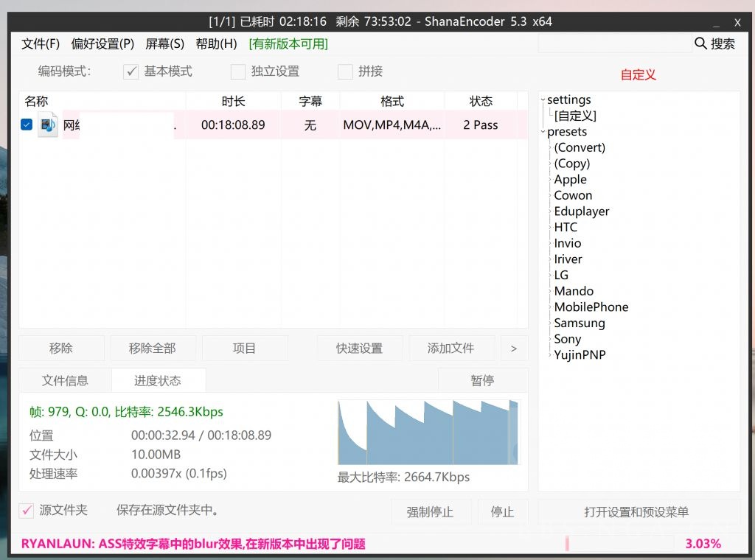This screenshot has width=755, height=560.
Task: Open the 文件(F) menu
Action: 41,43
